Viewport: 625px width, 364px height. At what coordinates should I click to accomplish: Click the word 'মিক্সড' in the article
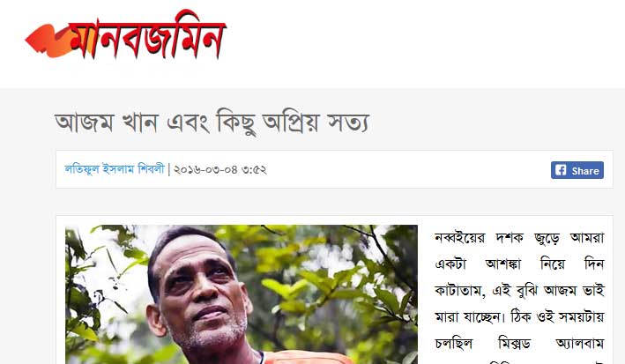click(x=514, y=343)
